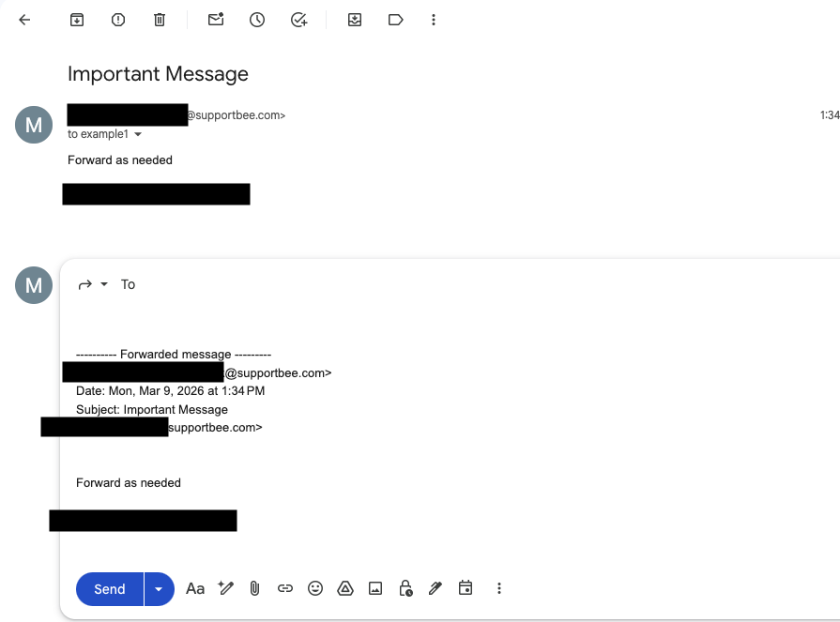Send the forwarded message
Image resolution: width=840 pixels, height=622 pixels.
click(108, 588)
